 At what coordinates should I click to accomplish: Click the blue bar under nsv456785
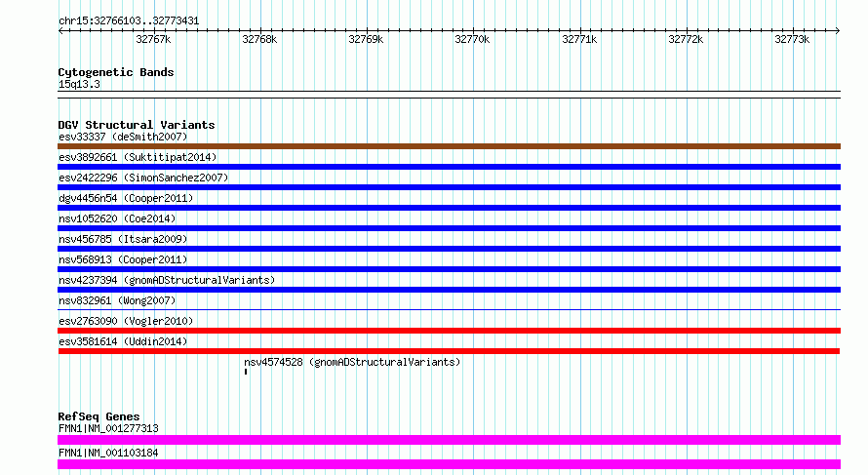(x=449, y=249)
